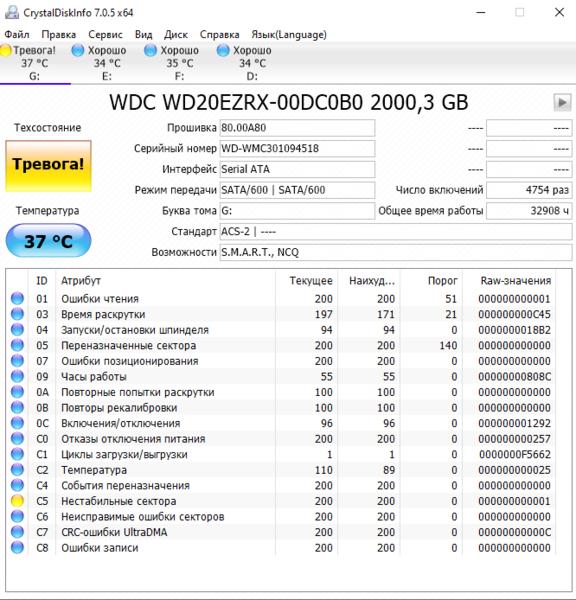576x600 pixels.
Task: Click the Интерфейс field Serial ATA
Action: point(297,169)
